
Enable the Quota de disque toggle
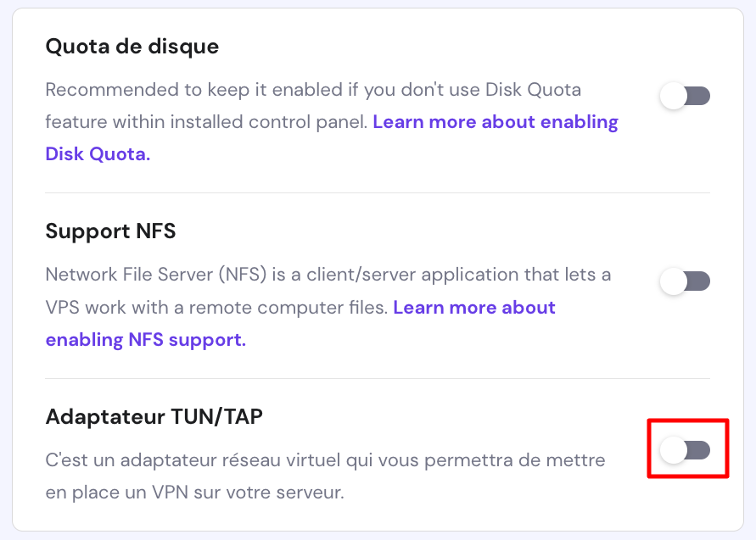point(685,96)
